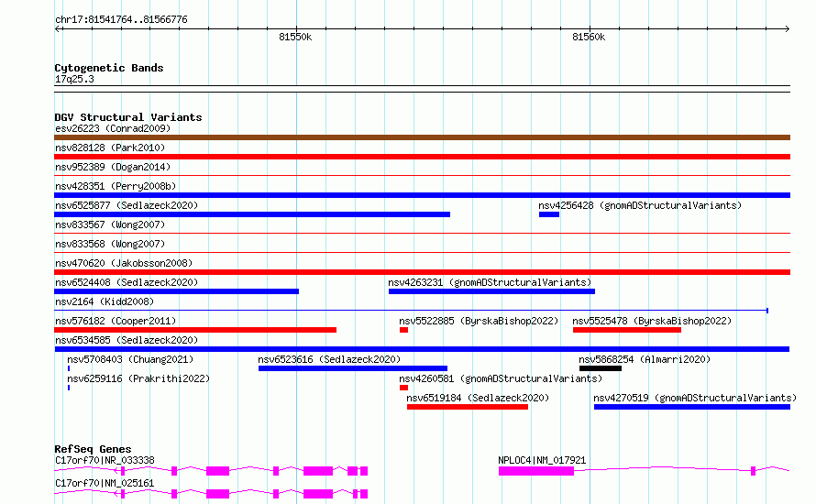Image resolution: width=816 pixels, height=504 pixels.
Task: Open nsv833567 (Wong2007) label
Action: click(x=110, y=225)
